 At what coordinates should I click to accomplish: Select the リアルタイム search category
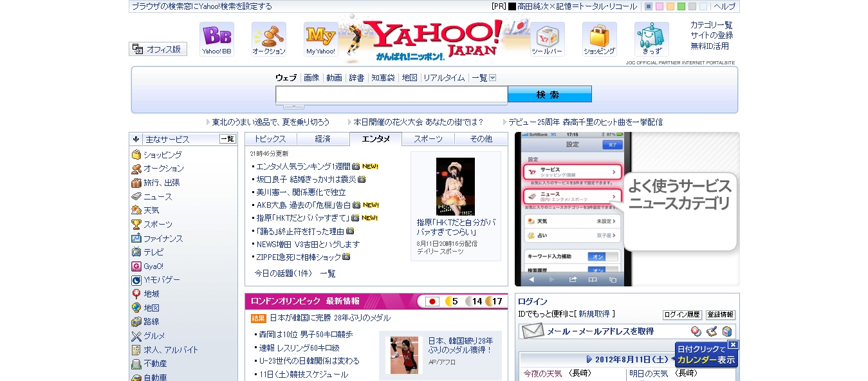click(444, 78)
